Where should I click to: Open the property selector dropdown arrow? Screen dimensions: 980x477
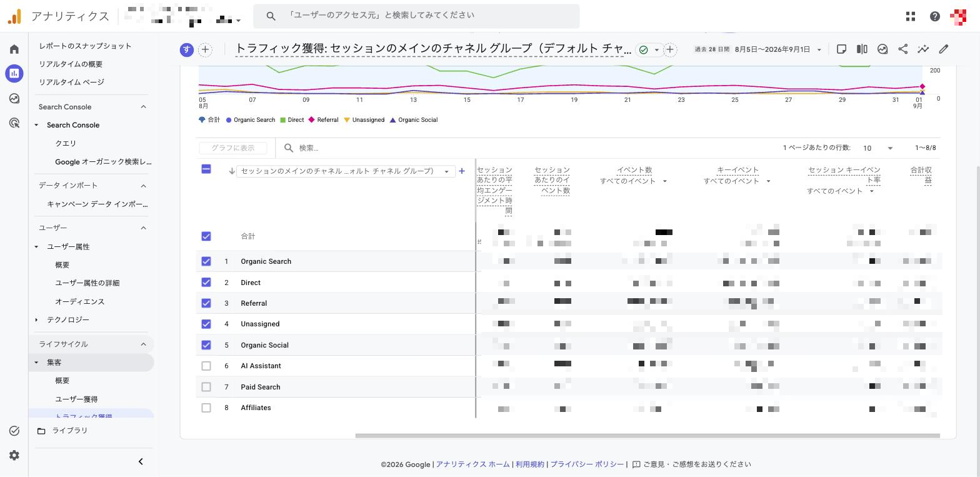pyautogui.click(x=238, y=21)
